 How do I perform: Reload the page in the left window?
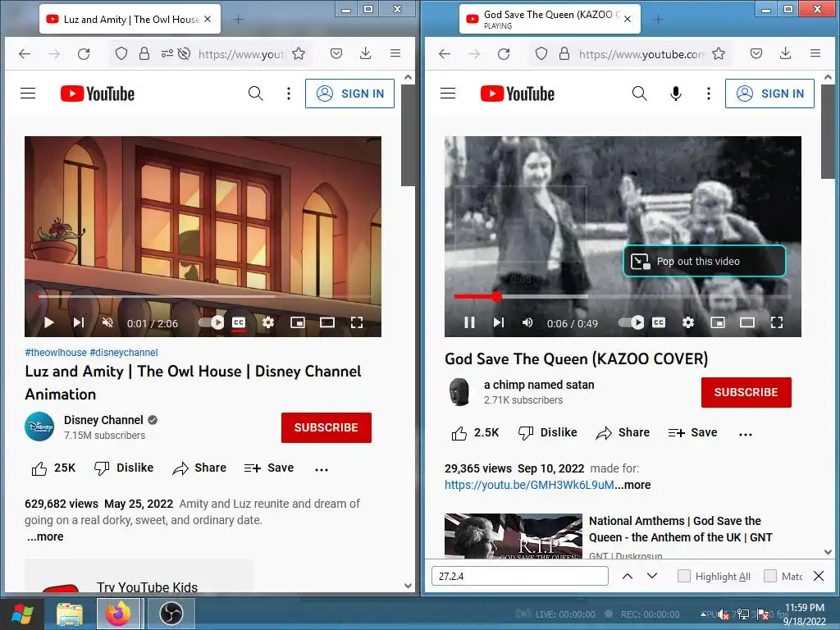coord(84,53)
